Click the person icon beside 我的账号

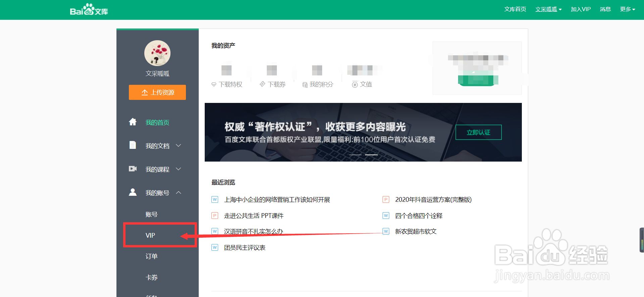[133, 192]
